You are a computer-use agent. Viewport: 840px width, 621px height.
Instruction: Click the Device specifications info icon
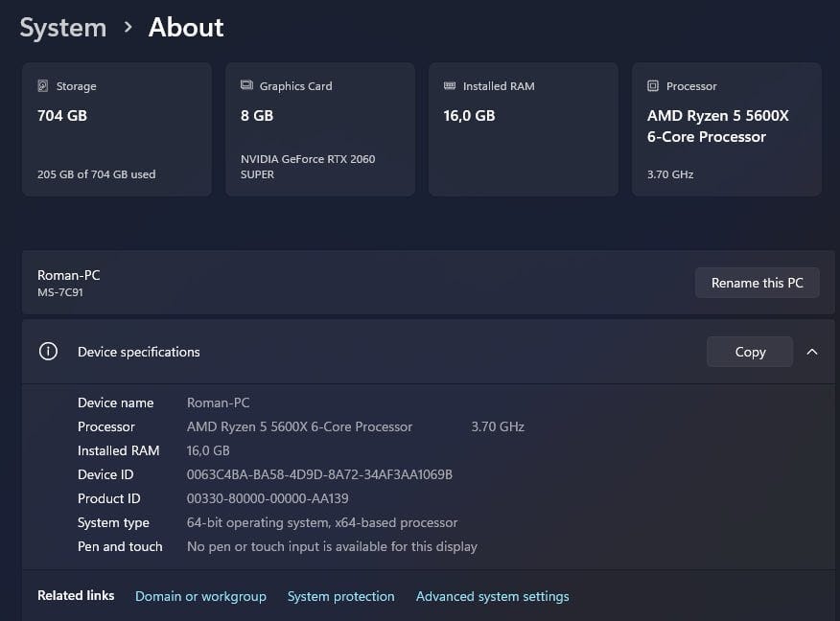pos(48,352)
